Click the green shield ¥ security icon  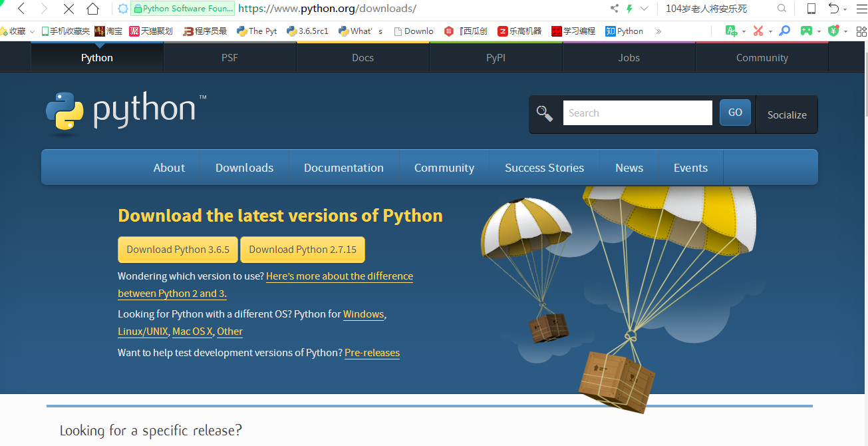point(833,31)
